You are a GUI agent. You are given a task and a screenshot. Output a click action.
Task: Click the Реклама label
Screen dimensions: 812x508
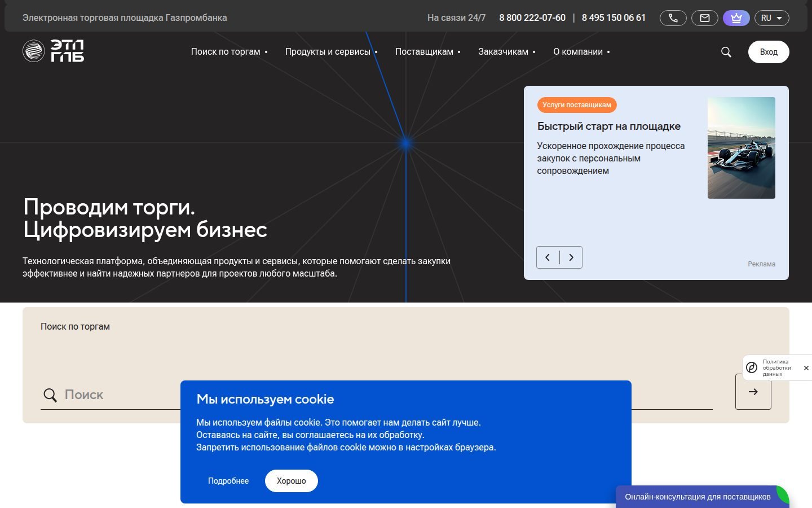click(761, 264)
